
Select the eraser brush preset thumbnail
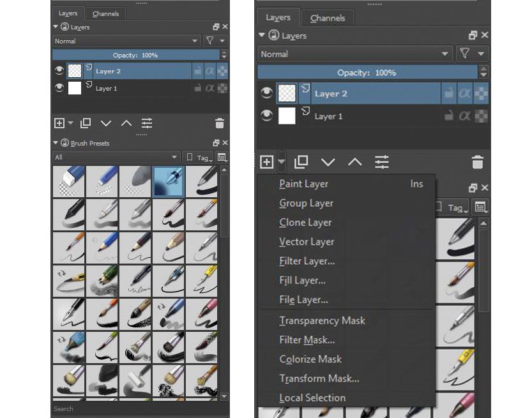tap(68, 181)
